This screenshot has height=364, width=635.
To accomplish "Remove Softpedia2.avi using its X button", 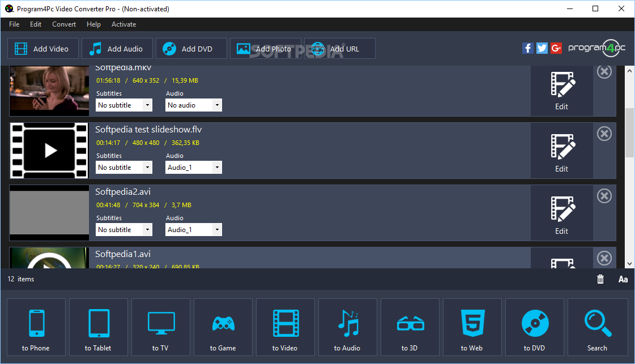I will click(604, 196).
